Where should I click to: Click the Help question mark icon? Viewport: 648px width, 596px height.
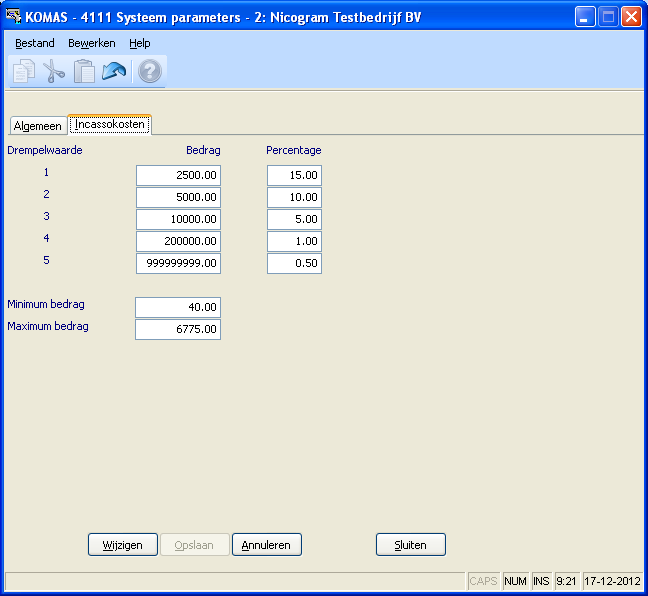pos(150,71)
